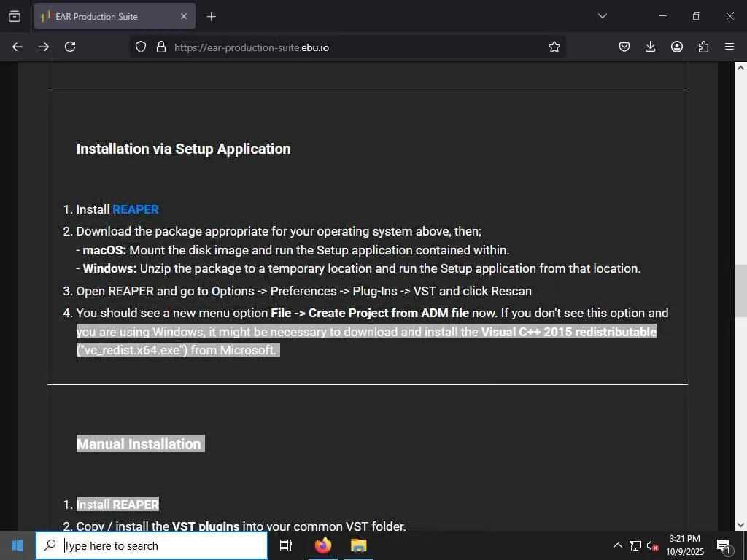Open File Explorer from the taskbar
This screenshot has width=747, height=560.
click(359, 545)
